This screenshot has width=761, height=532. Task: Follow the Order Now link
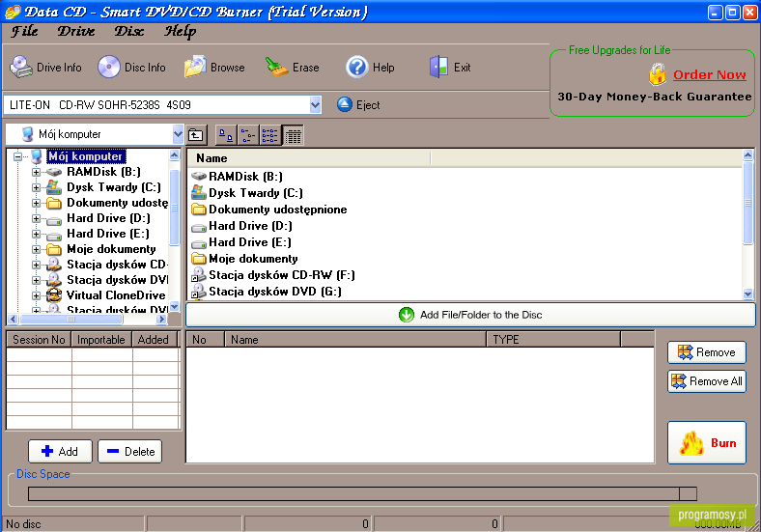tap(710, 74)
